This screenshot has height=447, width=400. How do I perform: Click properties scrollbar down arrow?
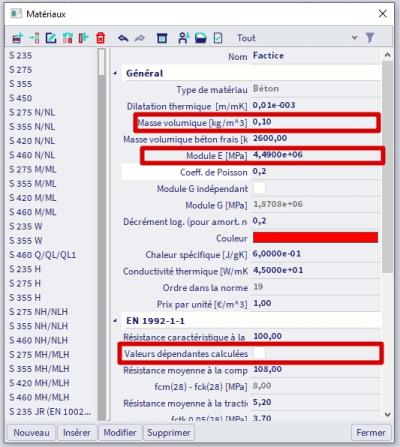point(387,414)
